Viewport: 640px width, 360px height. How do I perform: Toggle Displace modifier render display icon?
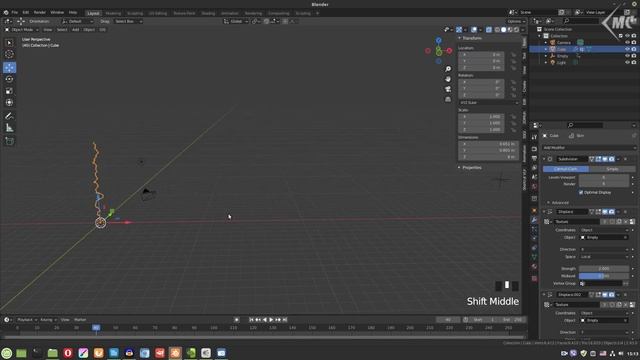coord(611,212)
